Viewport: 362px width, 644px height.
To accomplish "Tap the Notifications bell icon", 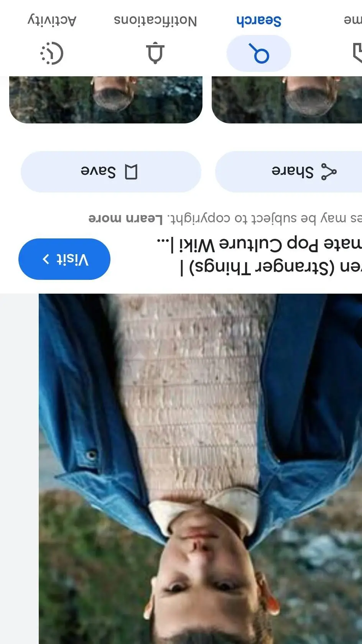I will 155,53.
